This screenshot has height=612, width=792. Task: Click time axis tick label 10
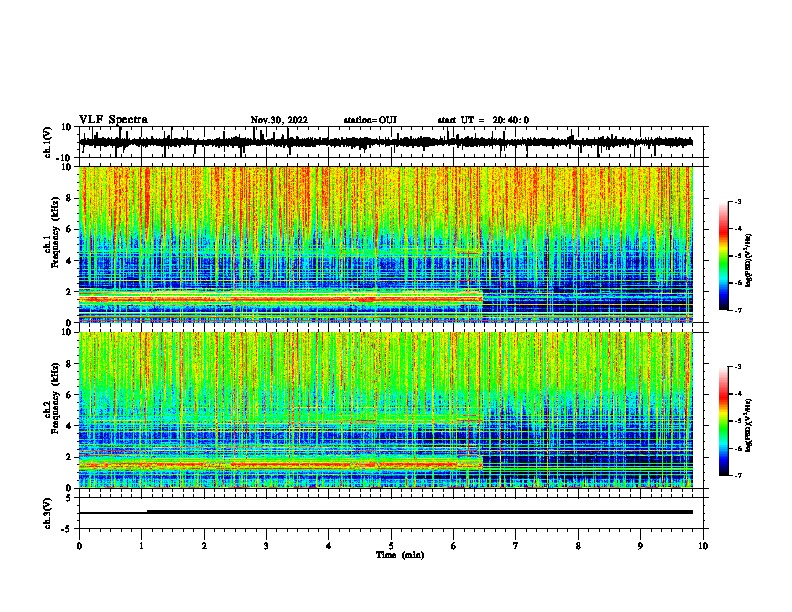[703, 546]
